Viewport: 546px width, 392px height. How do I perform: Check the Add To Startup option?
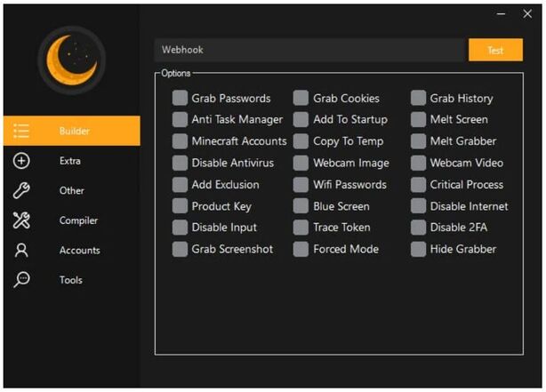(x=301, y=119)
